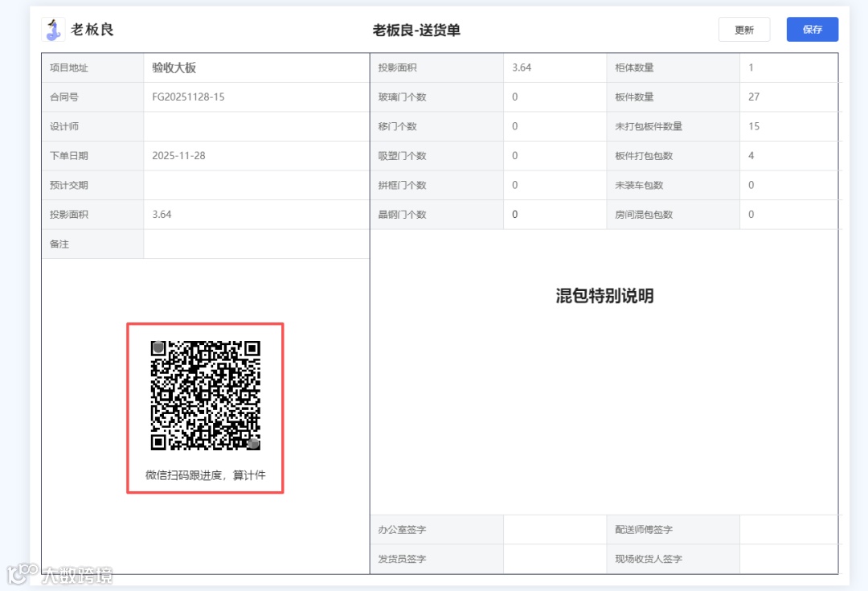Screen dimensions: 868x591
Task: Click the 项目地址 label
Action: (68, 68)
